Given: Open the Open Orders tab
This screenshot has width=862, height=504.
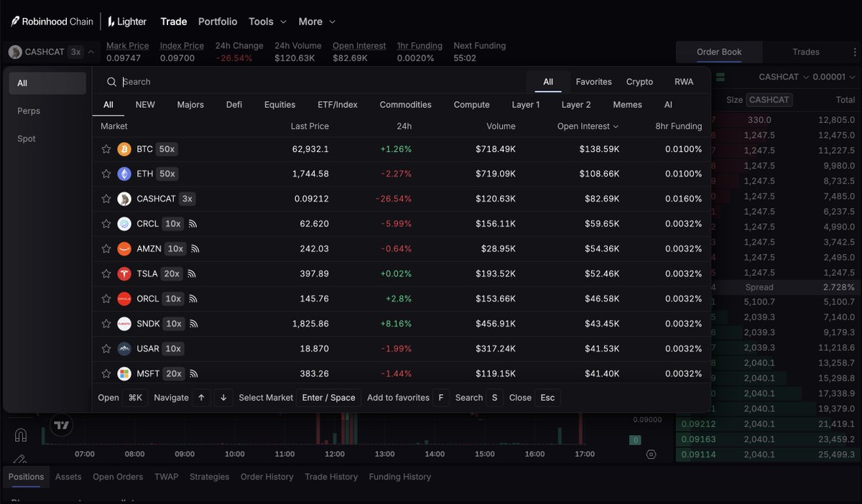Looking at the screenshot, I should click(x=118, y=477).
